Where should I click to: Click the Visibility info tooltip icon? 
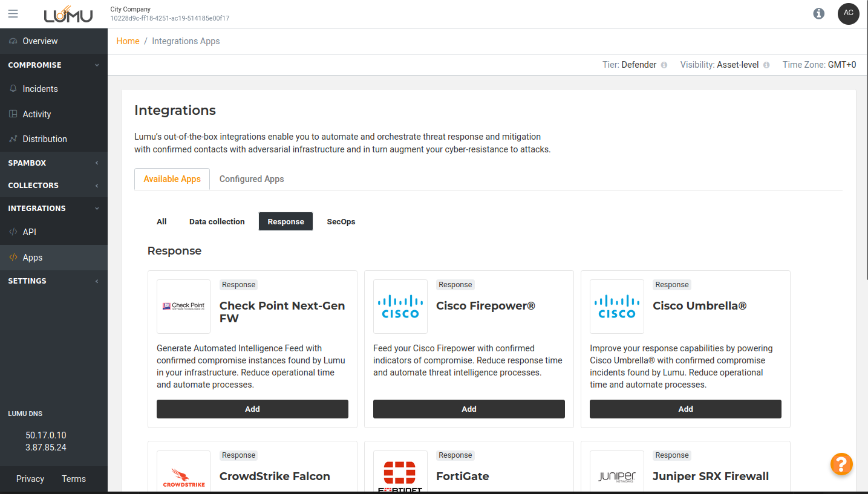[766, 65]
